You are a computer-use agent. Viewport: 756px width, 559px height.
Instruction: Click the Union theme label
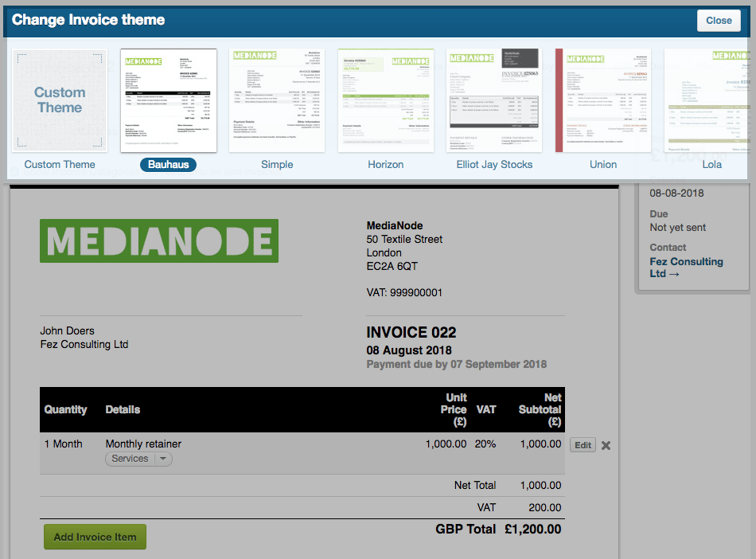point(603,165)
